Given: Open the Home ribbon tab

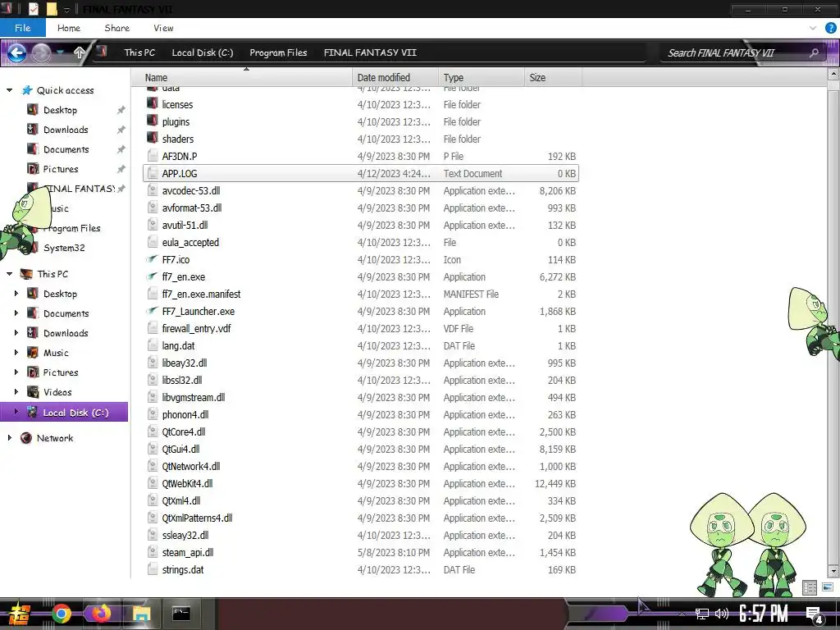Looking at the screenshot, I should (x=69, y=28).
